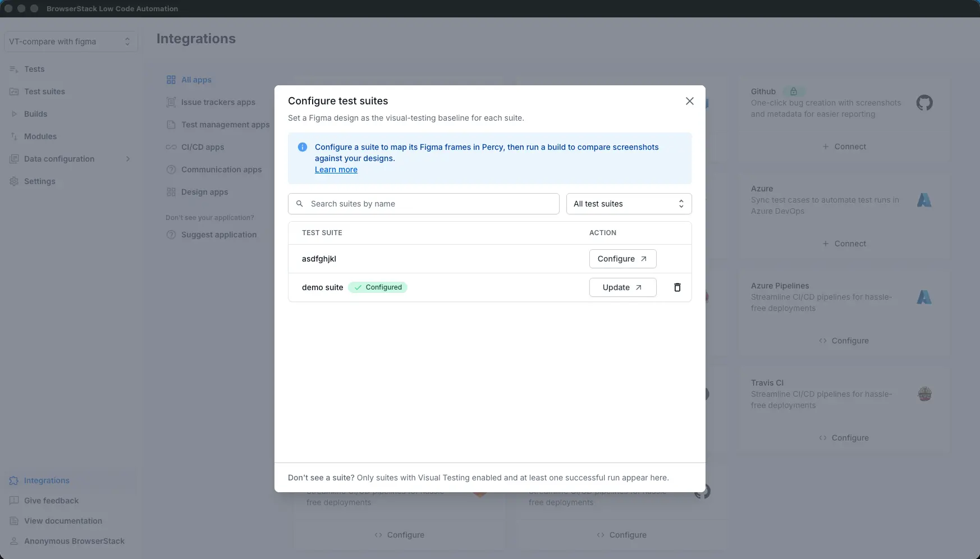Connect the Github integration
980x559 pixels.
click(844, 146)
